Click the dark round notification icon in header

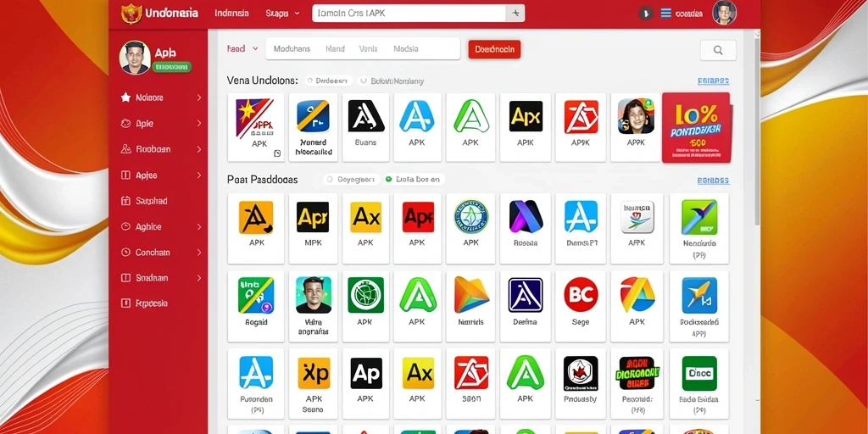pyautogui.click(x=645, y=14)
